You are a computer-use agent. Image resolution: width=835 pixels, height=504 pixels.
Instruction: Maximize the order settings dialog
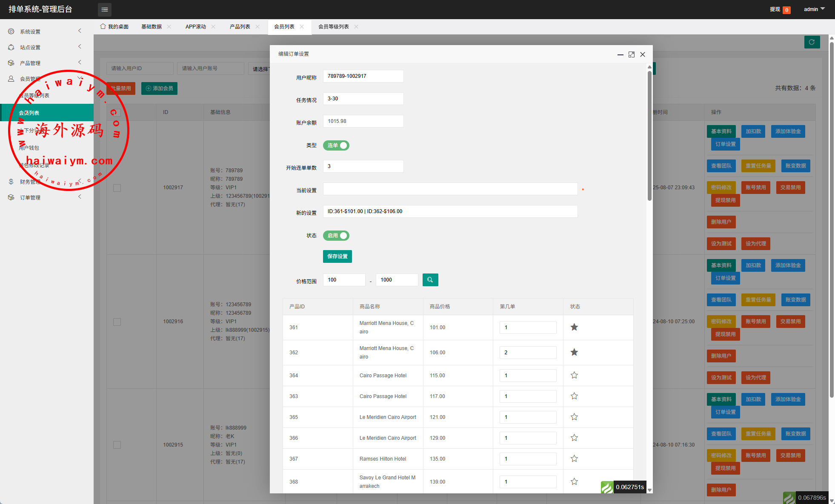pos(632,54)
